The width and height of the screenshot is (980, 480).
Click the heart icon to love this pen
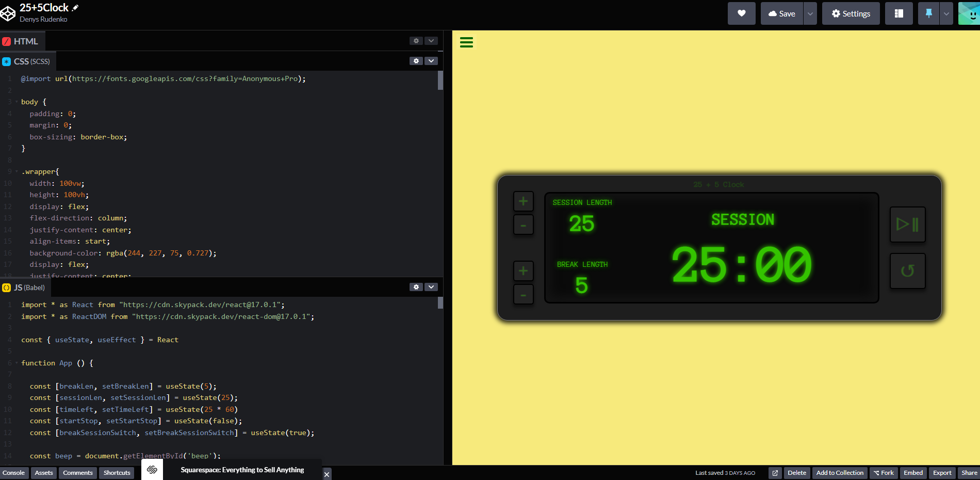pyautogui.click(x=741, y=13)
